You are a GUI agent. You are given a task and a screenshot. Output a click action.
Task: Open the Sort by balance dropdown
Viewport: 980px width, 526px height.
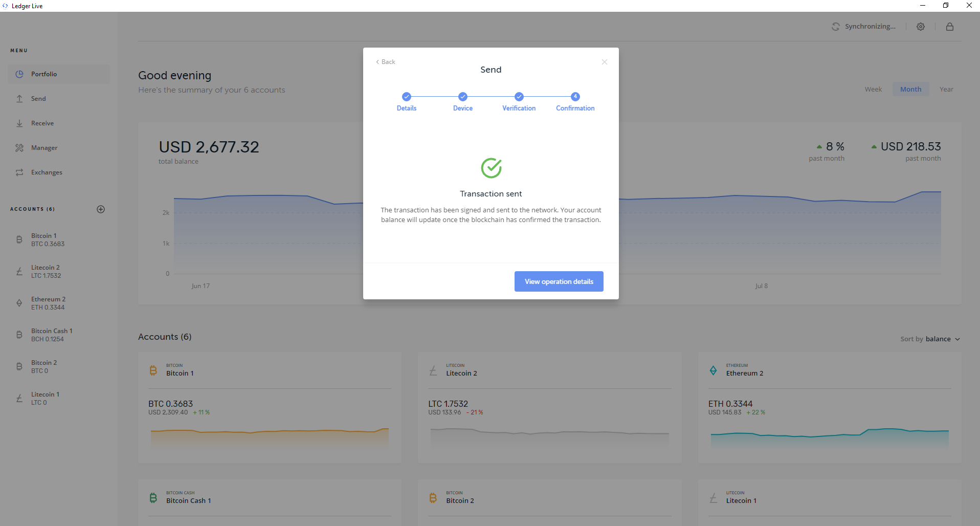coord(930,339)
